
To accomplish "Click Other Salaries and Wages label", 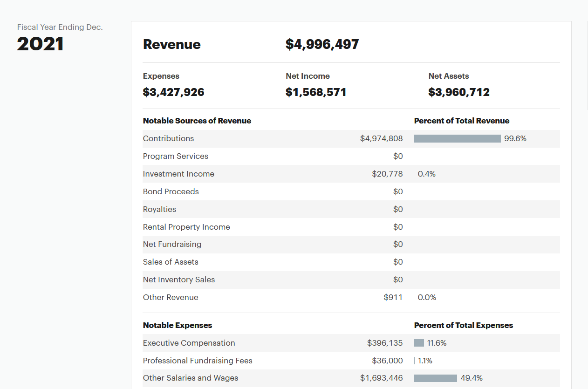I will pos(191,378).
